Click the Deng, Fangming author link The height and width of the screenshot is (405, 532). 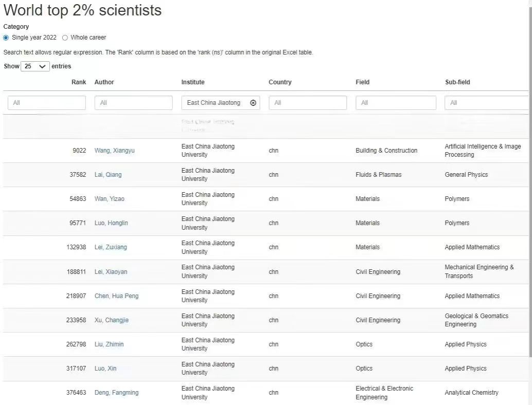[x=116, y=393]
